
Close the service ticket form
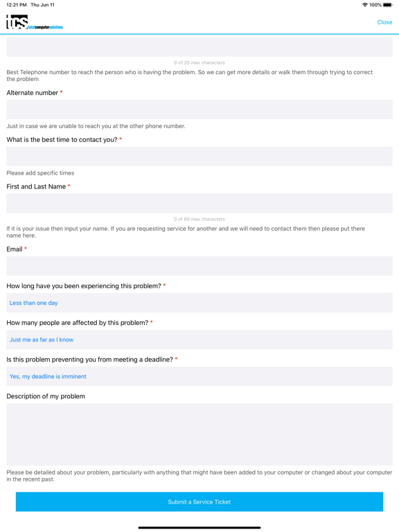click(384, 22)
